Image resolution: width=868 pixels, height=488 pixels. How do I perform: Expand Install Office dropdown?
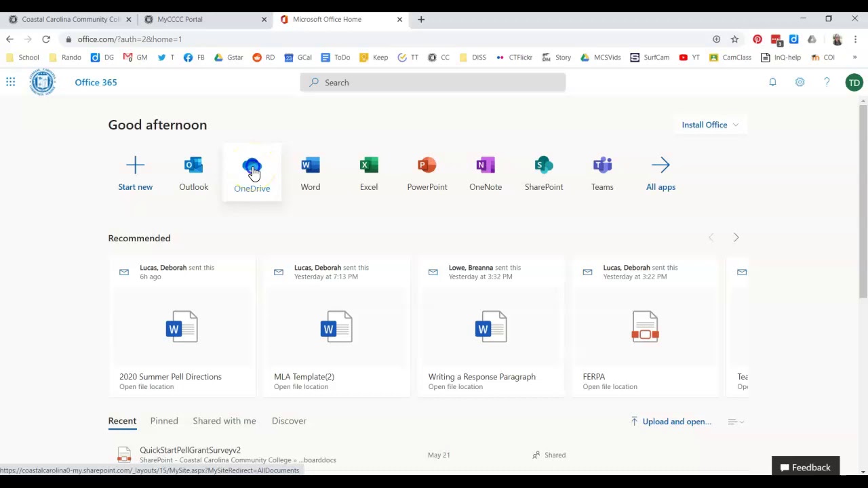(x=710, y=125)
